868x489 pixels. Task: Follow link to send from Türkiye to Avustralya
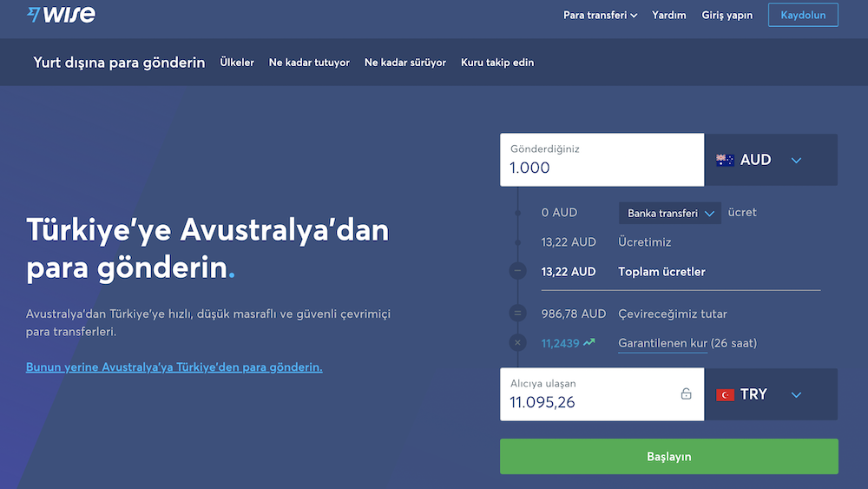174,367
